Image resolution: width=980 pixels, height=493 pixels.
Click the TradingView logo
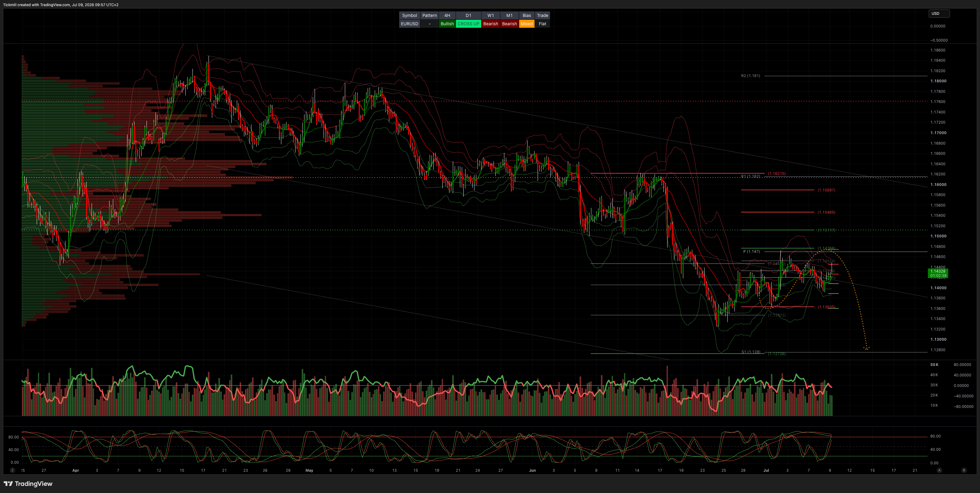click(28, 483)
